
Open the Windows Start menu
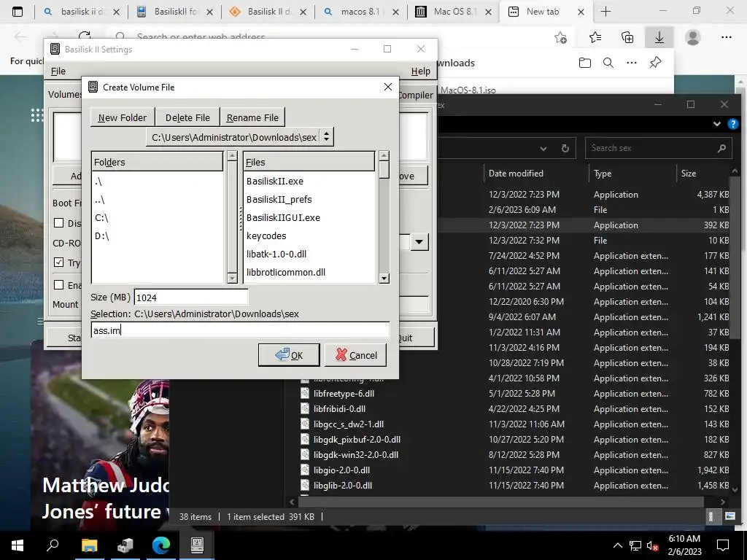click(x=18, y=545)
